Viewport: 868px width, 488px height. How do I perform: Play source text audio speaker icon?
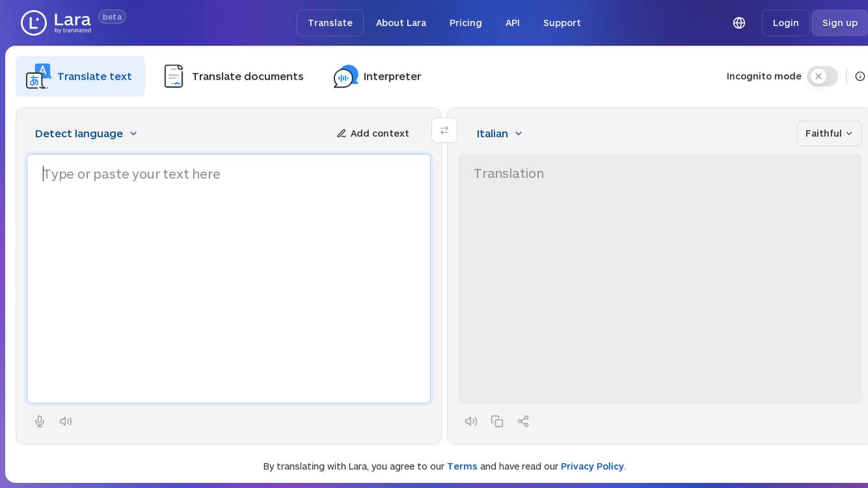(66, 421)
